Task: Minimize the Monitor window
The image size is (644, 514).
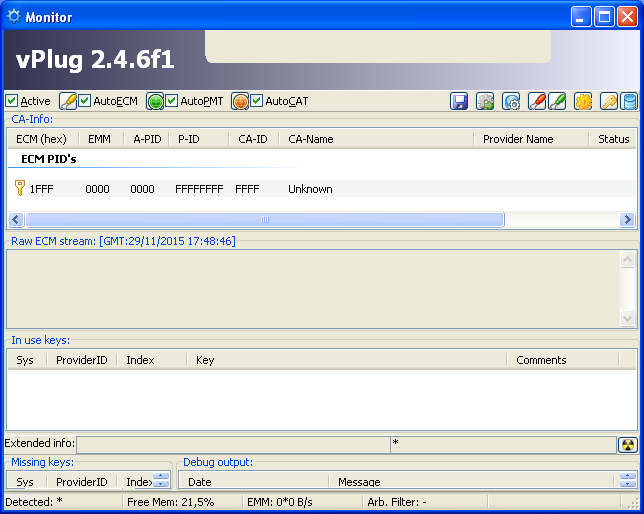Action: click(x=581, y=17)
